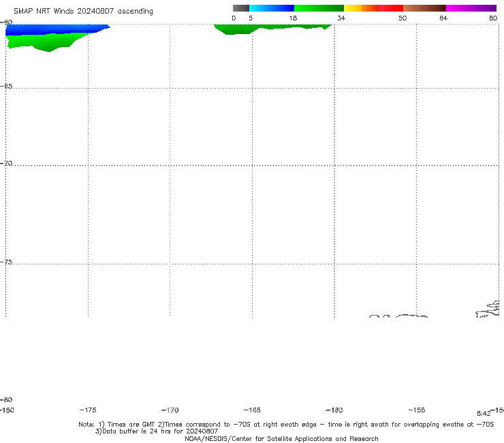This screenshot has width=504, height=443.
Task: Click the longitude label '-155'
Action: (x=417, y=410)
